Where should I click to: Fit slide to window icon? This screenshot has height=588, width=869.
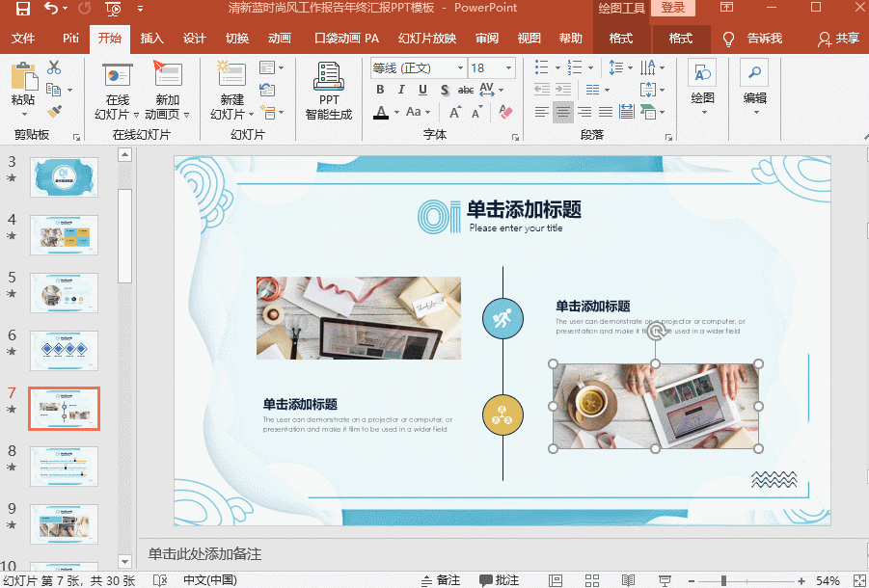pos(859,580)
